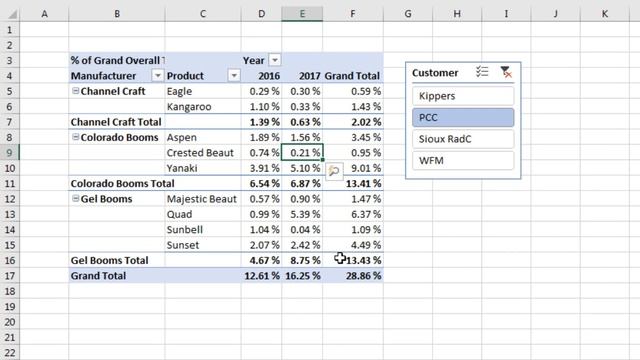Select column K header
The height and width of the screenshot is (360, 640).
[x=604, y=14]
